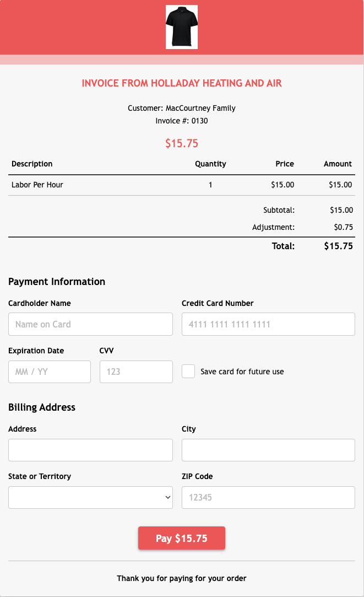Click the Payment Information section heading
Viewport: 364px width, 597px height.
pos(57,281)
